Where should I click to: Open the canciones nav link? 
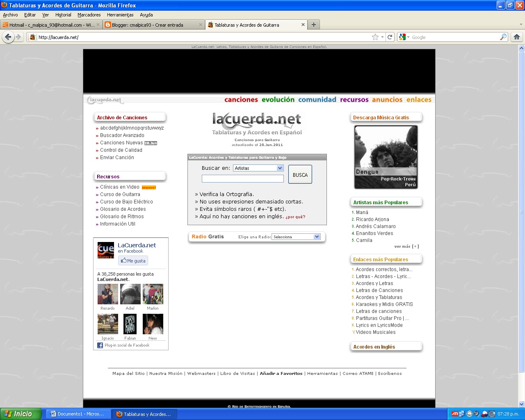click(241, 100)
